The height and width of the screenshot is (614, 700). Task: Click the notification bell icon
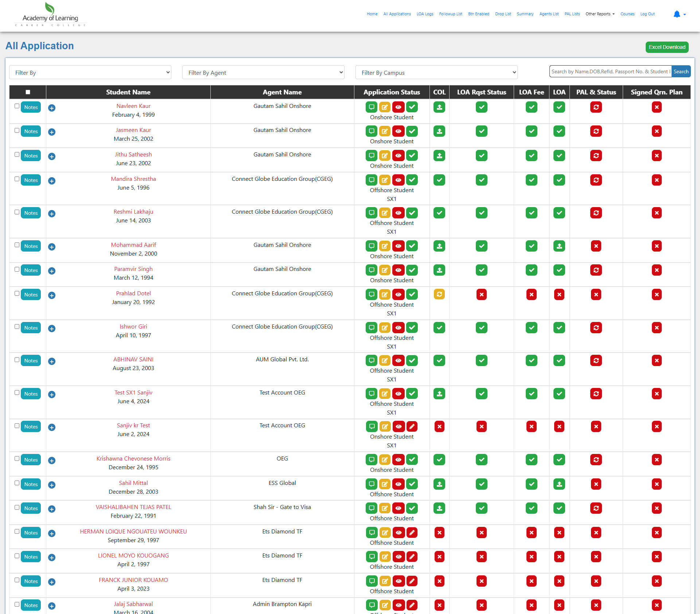point(677,14)
